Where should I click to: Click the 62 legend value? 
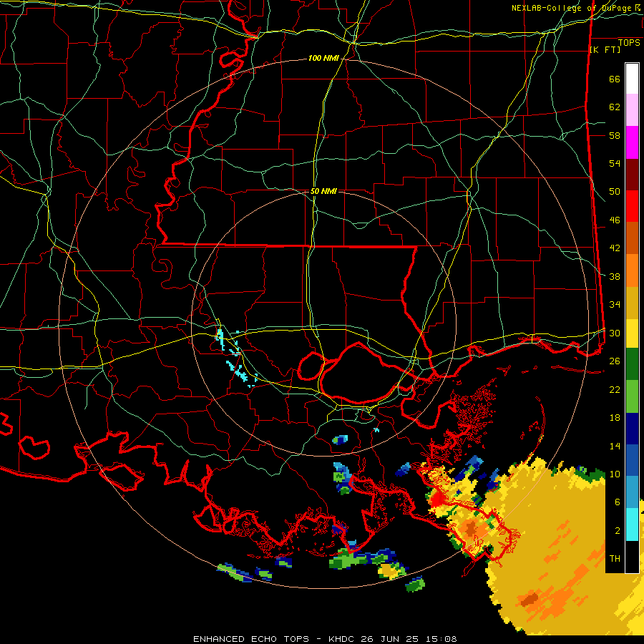[615, 107]
